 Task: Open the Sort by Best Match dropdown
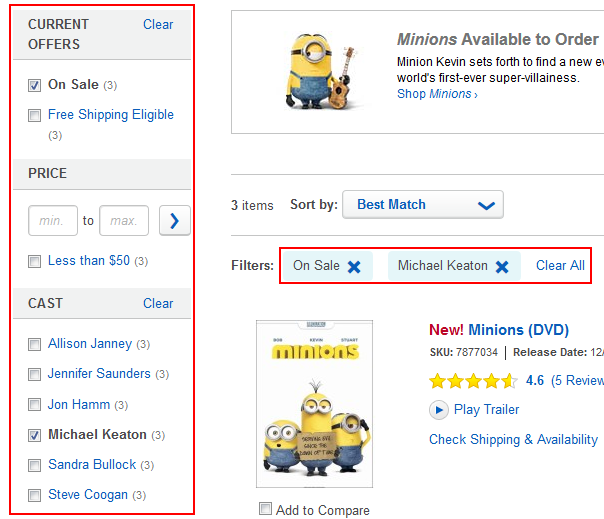pyautogui.click(x=423, y=205)
